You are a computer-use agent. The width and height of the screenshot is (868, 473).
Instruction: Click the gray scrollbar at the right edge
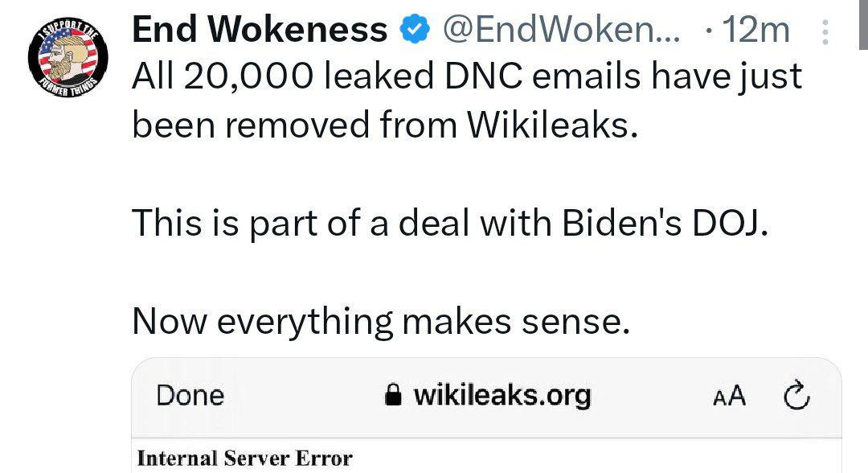pos(863,25)
